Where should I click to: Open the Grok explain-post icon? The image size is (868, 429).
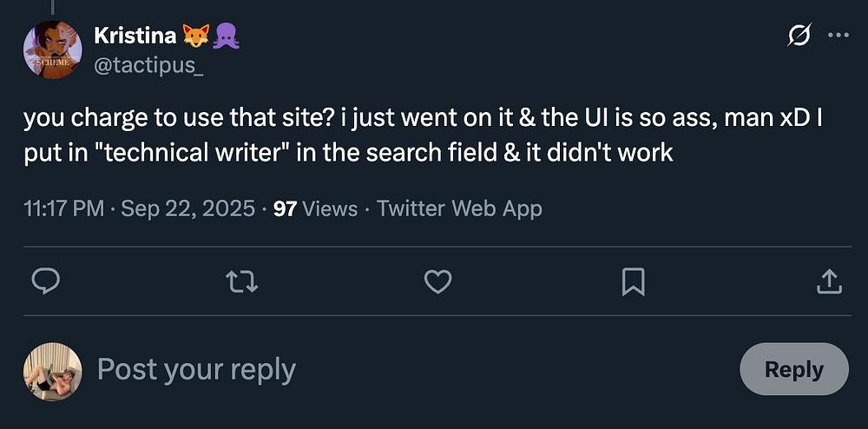[798, 36]
